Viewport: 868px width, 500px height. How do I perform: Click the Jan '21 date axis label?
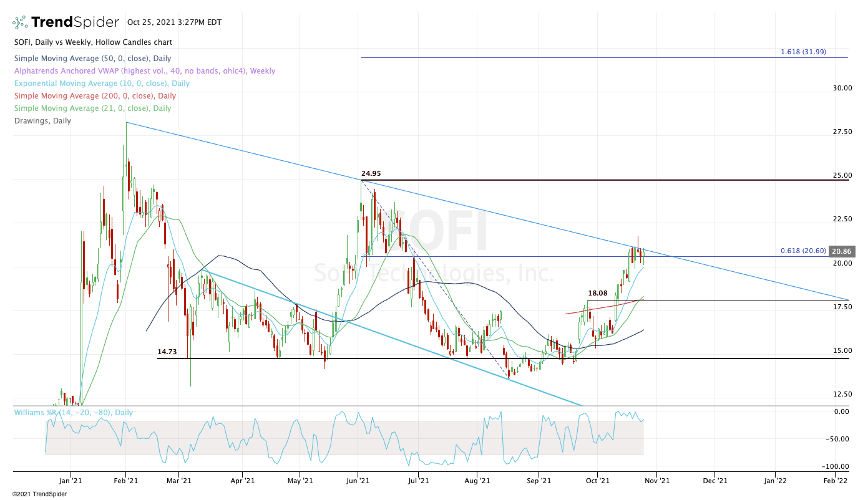click(71, 480)
